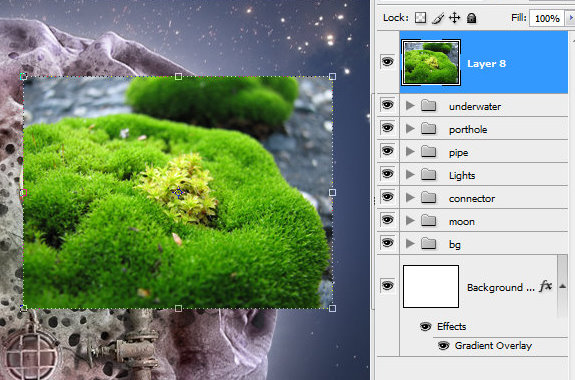
Task: Click the connector group folder icon
Action: [x=428, y=197]
